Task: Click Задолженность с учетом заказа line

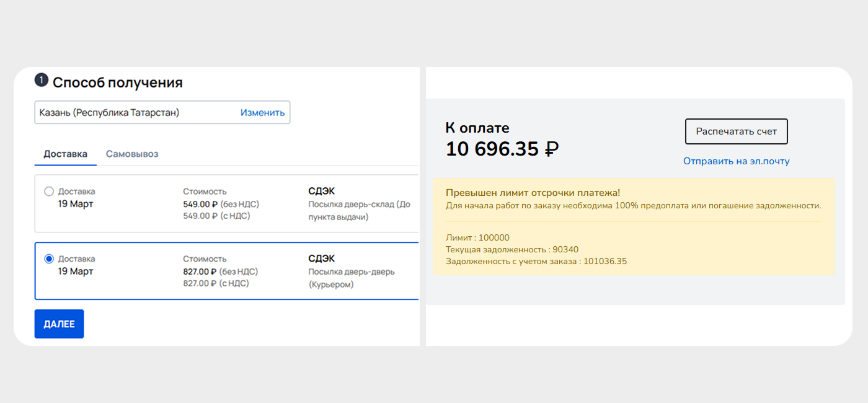Action: [x=536, y=262]
